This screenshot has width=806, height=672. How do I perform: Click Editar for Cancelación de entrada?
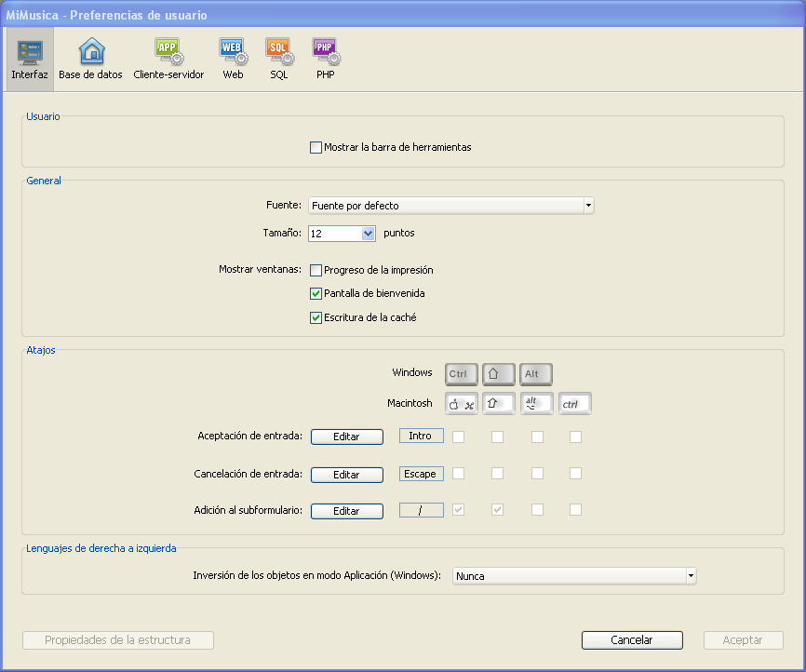pyautogui.click(x=346, y=475)
